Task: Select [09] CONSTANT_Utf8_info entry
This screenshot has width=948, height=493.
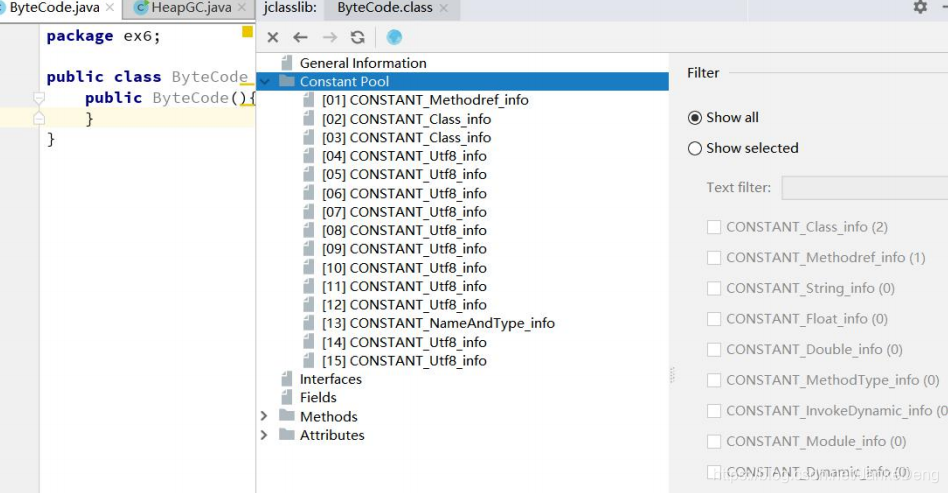Action: [x=404, y=249]
